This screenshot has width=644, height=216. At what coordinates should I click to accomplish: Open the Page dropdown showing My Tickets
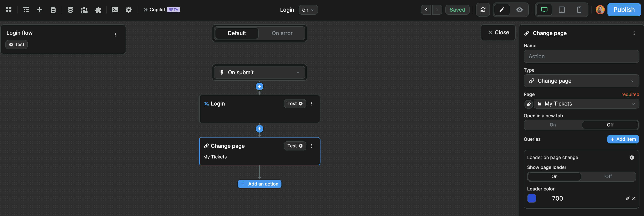586,104
